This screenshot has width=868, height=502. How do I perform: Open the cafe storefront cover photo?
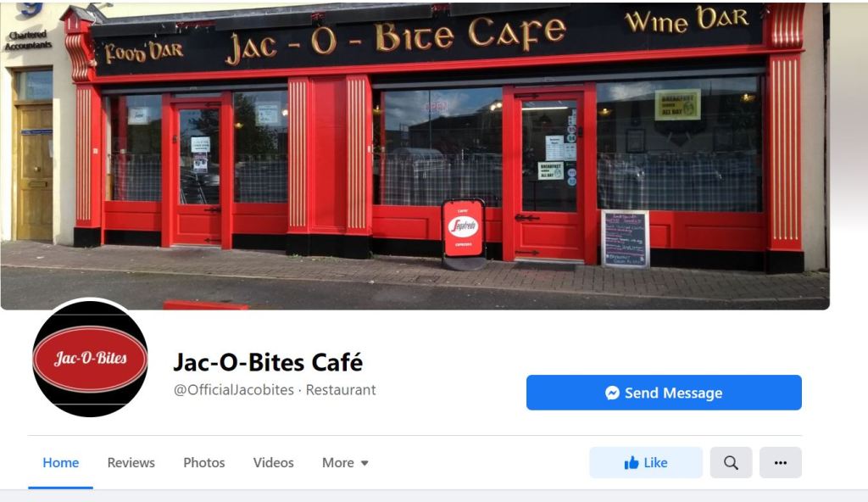click(x=415, y=156)
